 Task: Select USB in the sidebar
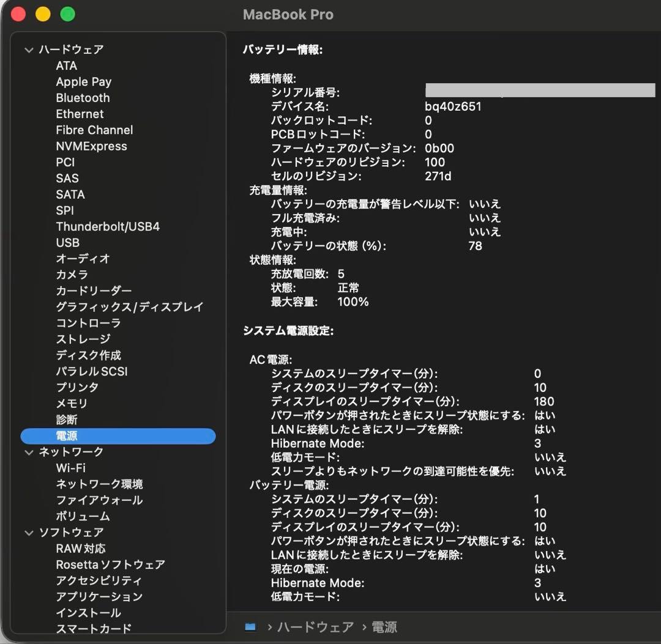[68, 243]
